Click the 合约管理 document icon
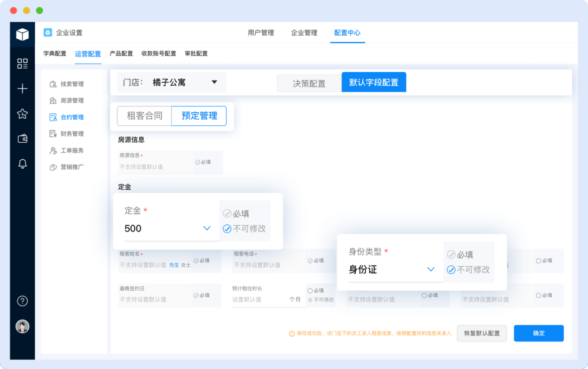The image size is (588, 369). click(x=53, y=118)
